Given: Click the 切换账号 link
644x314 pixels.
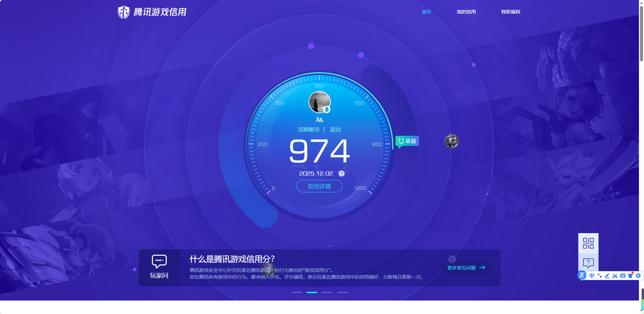Looking at the screenshot, I should pyautogui.click(x=309, y=130).
